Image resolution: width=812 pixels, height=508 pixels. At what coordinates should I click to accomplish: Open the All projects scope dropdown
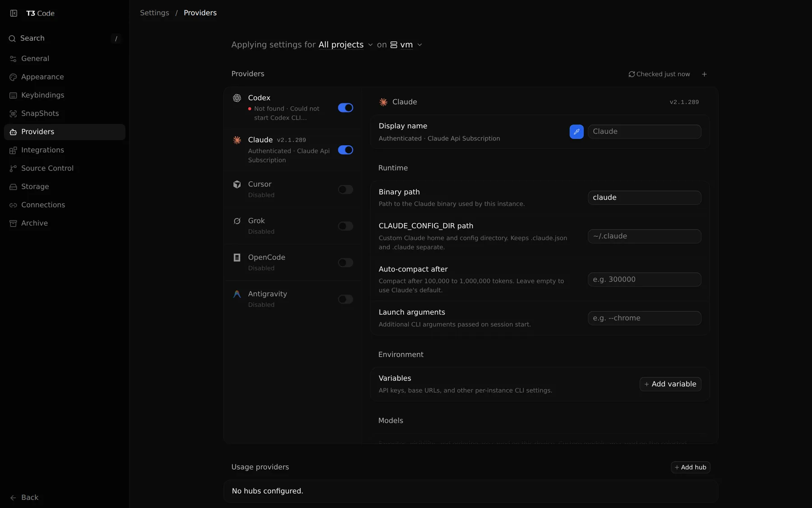346,45
